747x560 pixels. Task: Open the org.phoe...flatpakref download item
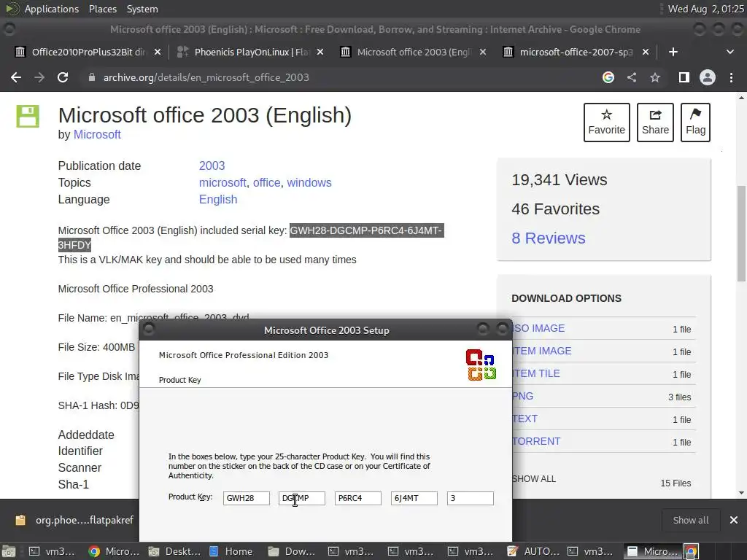pos(75,520)
